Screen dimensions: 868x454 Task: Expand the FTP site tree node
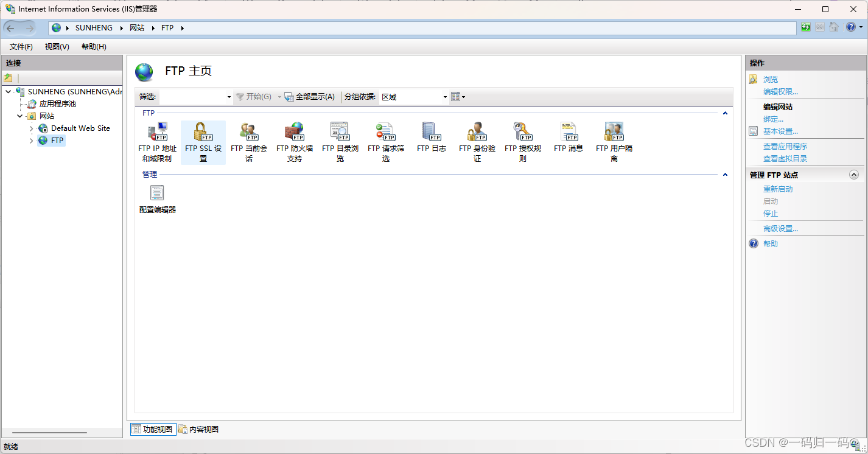(x=32, y=141)
